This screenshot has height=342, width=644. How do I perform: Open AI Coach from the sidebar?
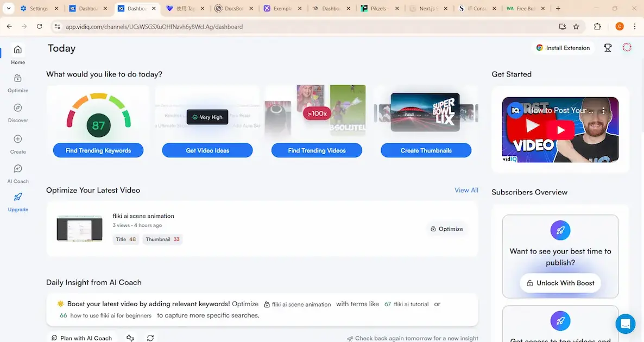pyautogui.click(x=18, y=169)
